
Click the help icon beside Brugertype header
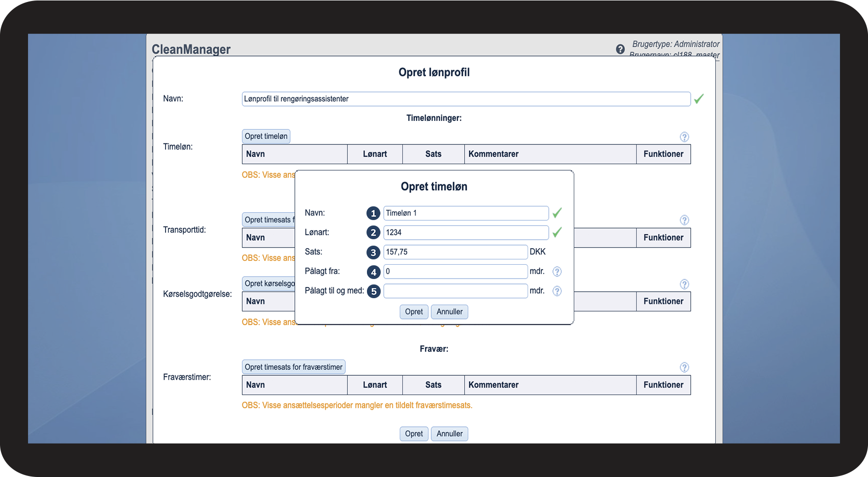click(620, 49)
